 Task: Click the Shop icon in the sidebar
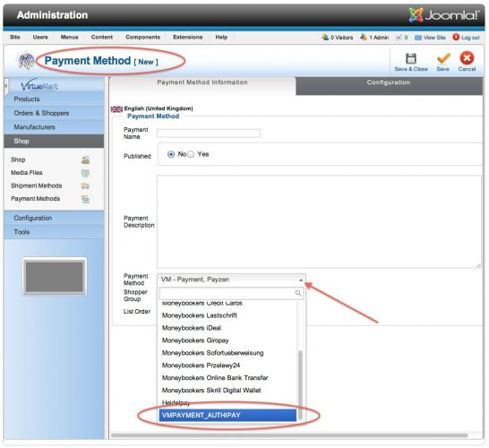(85, 159)
